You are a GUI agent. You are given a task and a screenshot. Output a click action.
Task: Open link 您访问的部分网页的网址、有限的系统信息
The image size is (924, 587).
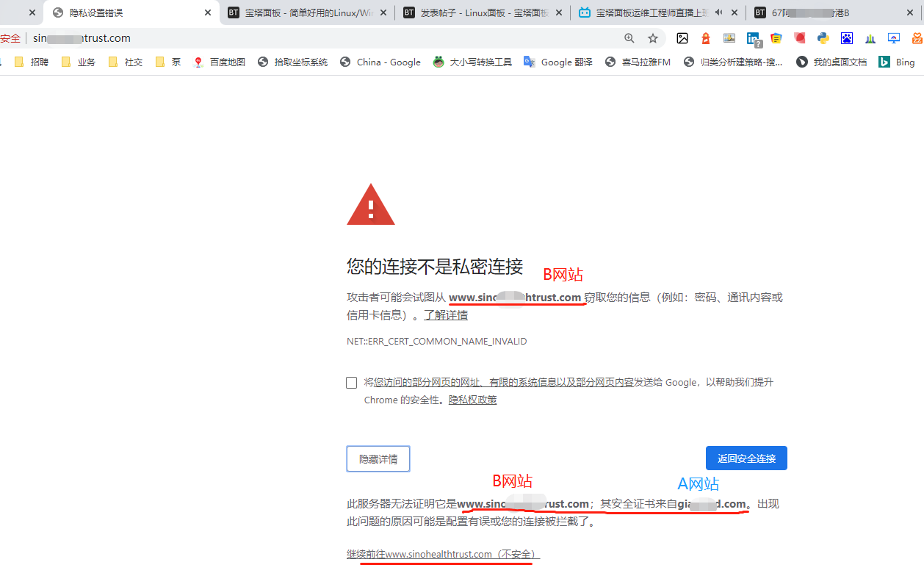coord(503,382)
